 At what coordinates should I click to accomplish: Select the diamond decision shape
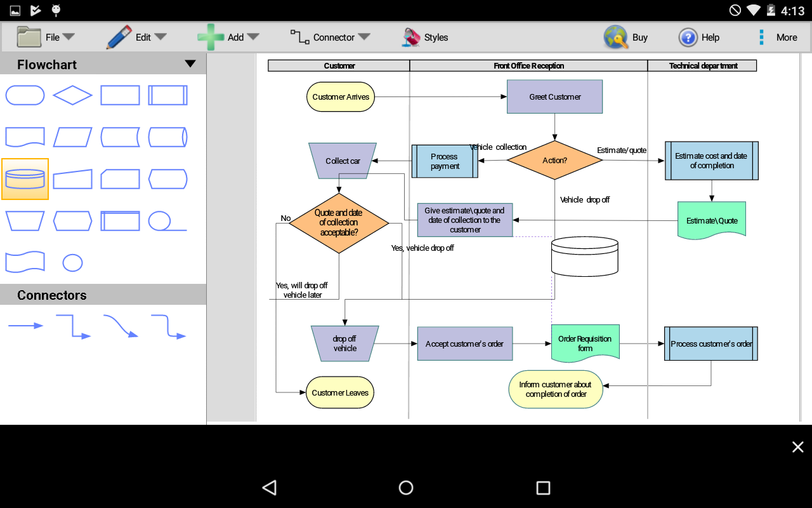click(x=72, y=95)
